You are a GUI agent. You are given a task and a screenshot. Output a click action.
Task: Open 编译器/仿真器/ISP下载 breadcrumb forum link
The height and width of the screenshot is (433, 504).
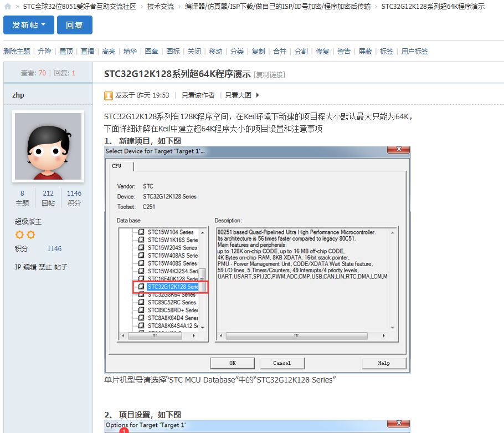tap(277, 7)
